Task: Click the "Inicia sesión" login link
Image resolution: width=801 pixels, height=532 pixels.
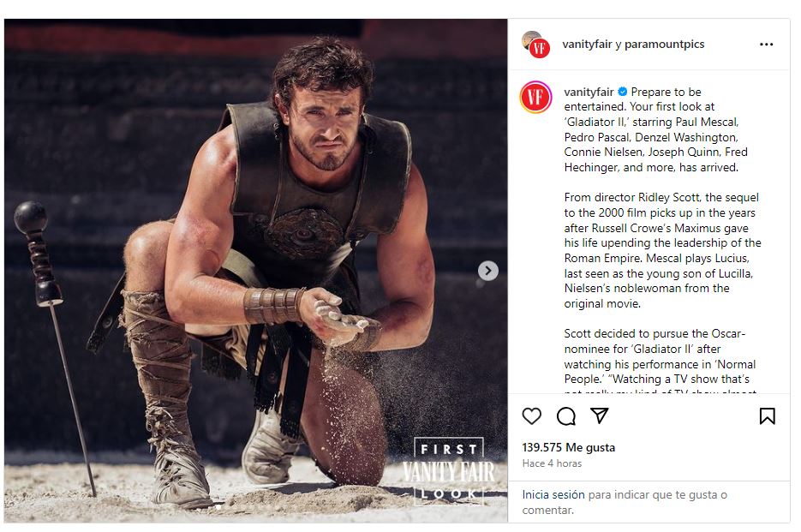Action: point(553,494)
